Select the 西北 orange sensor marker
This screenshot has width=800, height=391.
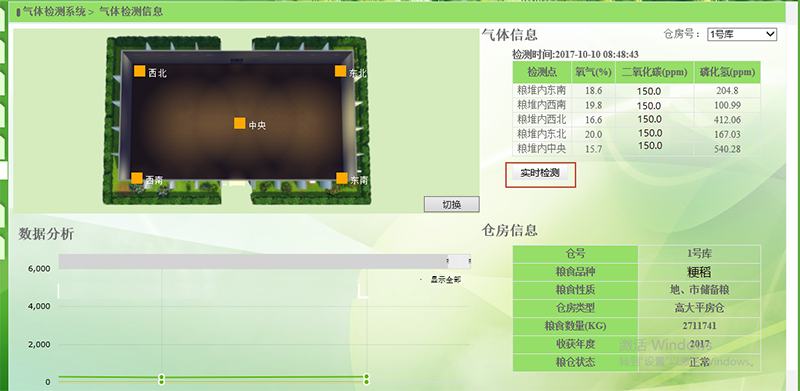click(x=140, y=71)
